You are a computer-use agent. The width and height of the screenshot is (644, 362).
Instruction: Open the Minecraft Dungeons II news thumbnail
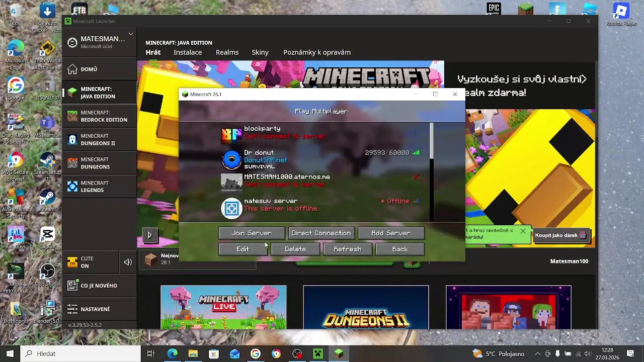tap(366, 307)
